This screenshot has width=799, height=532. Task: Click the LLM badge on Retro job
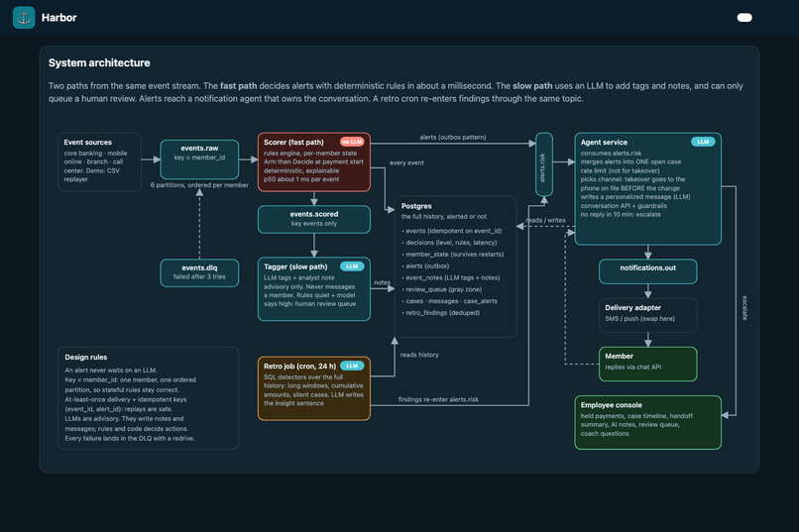click(352, 366)
